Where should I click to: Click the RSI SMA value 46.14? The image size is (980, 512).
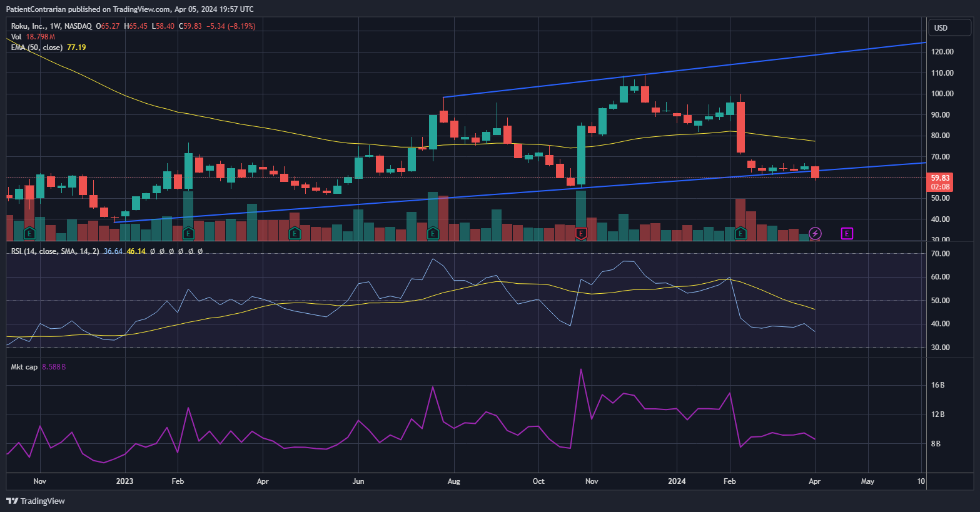(136, 251)
